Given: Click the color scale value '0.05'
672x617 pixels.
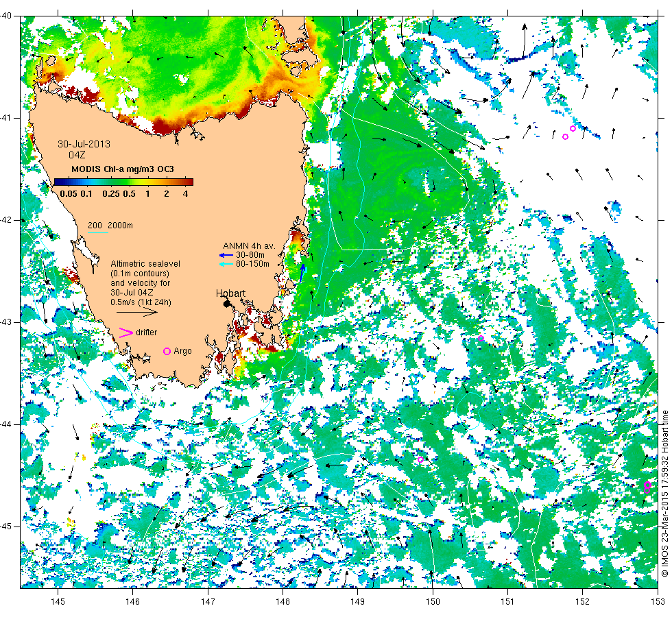Looking at the screenshot, I should pyautogui.click(x=69, y=193).
